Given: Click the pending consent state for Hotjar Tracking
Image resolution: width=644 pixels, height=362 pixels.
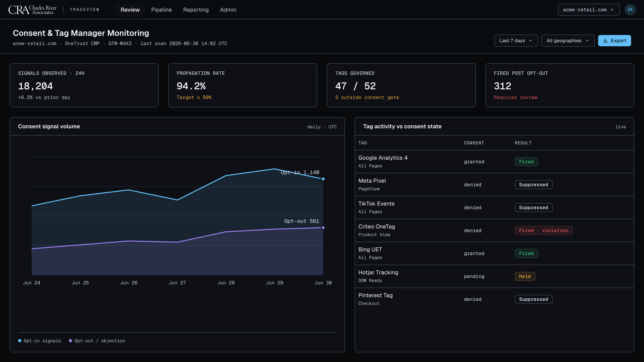Looking at the screenshot, I should click(x=474, y=276).
